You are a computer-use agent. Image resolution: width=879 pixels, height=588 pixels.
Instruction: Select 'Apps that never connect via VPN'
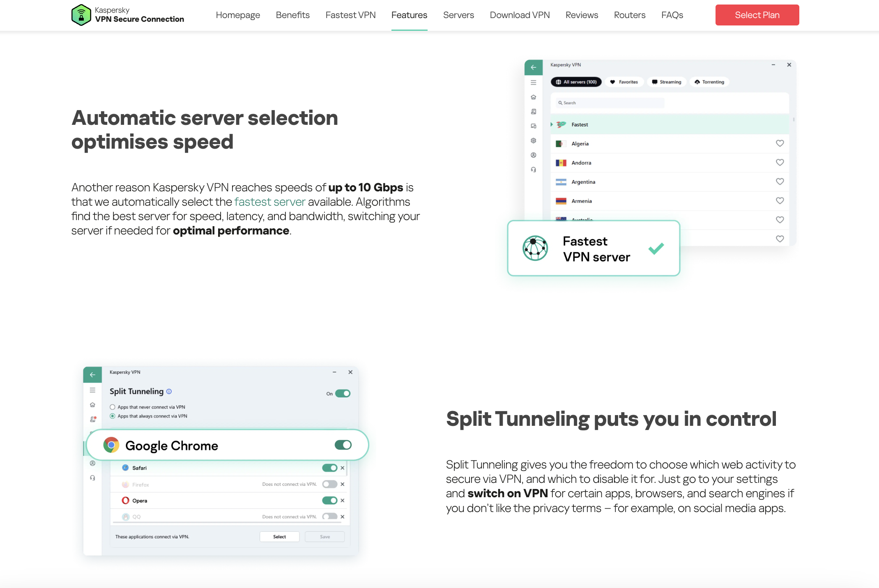click(113, 407)
